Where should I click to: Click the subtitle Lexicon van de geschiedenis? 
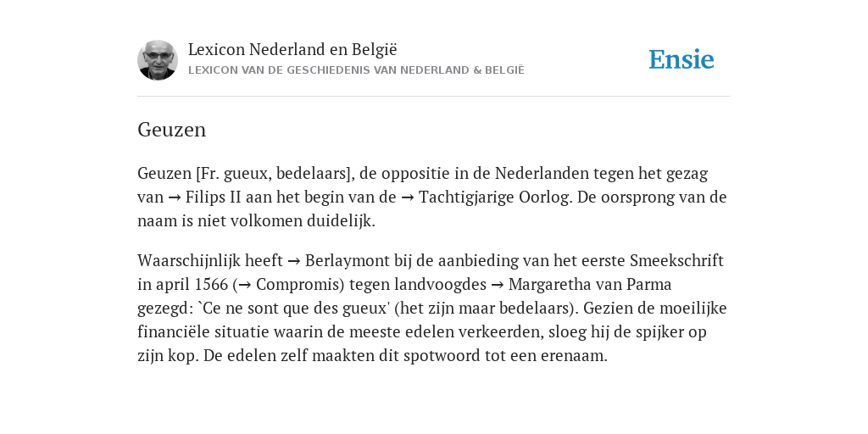[x=356, y=70]
